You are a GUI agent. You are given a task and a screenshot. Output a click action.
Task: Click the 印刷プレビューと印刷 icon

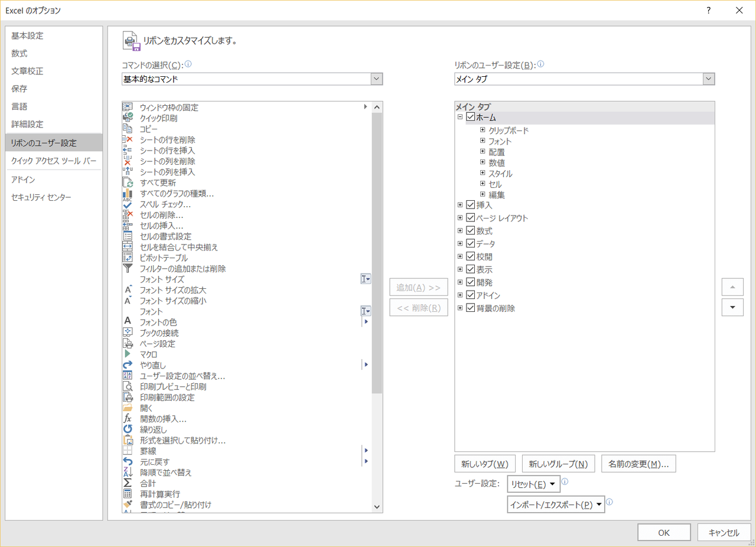pyautogui.click(x=128, y=386)
